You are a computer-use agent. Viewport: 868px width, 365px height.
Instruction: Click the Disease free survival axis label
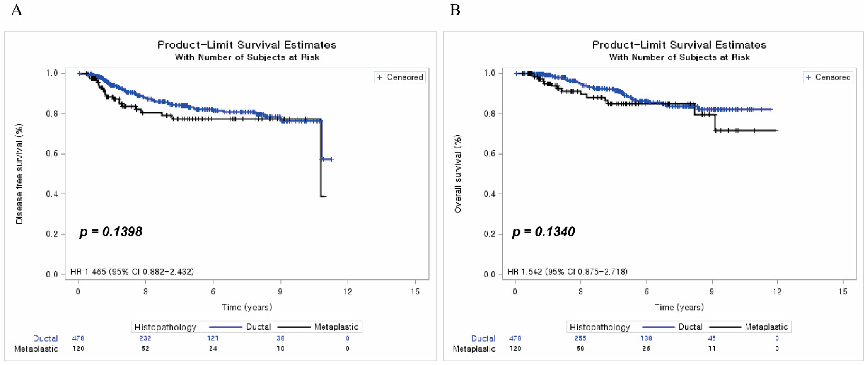(20, 174)
